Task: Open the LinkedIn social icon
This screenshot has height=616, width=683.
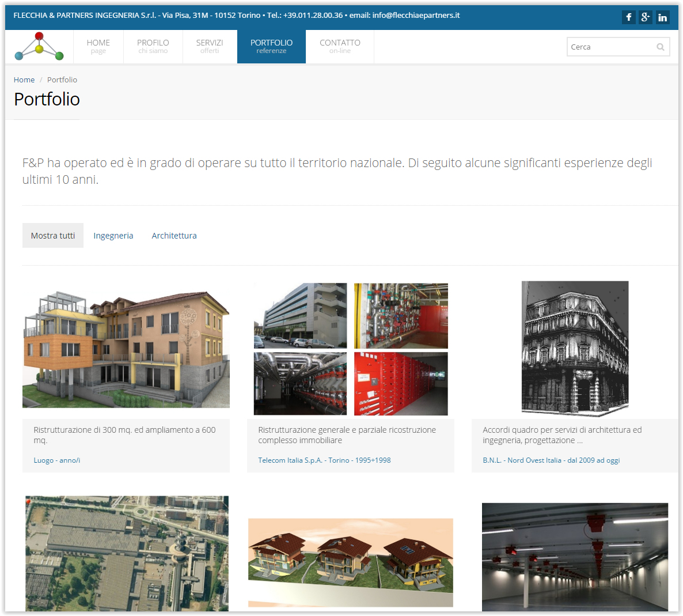Action: 662,17
